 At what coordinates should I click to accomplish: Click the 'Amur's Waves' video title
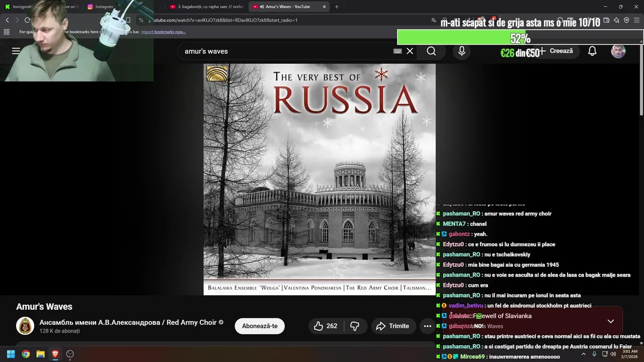coord(44,307)
